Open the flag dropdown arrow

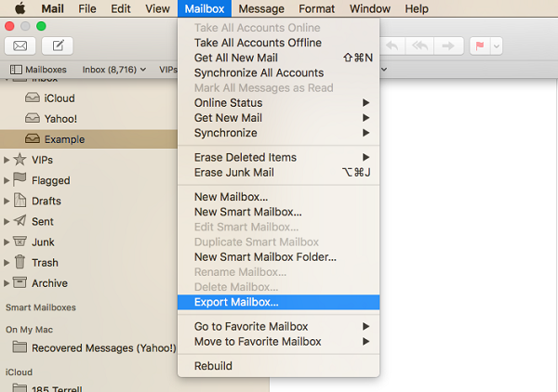pos(495,46)
